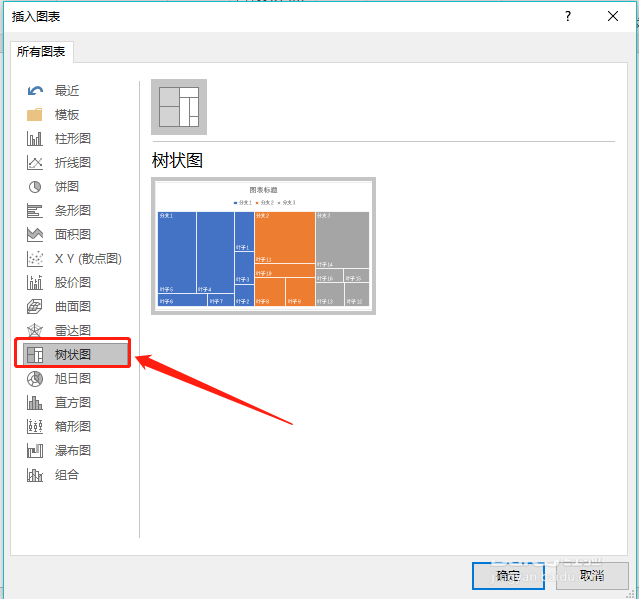Switch to the 所有图表 tab
The width and height of the screenshot is (639, 599).
[41, 52]
